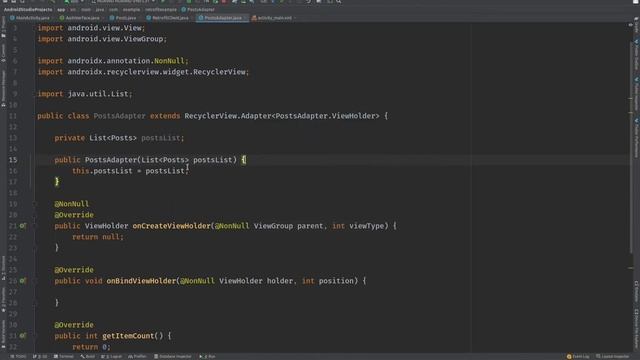Open the run configuration dropdown in toolbar
Screen dimensions: 640x360
(x=76, y=2)
